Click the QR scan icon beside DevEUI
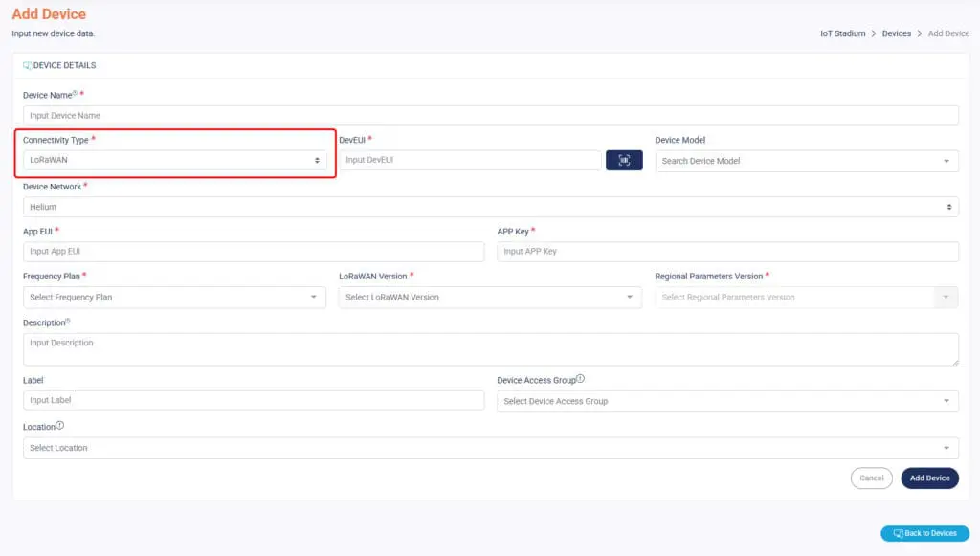The image size is (980, 556). click(624, 161)
